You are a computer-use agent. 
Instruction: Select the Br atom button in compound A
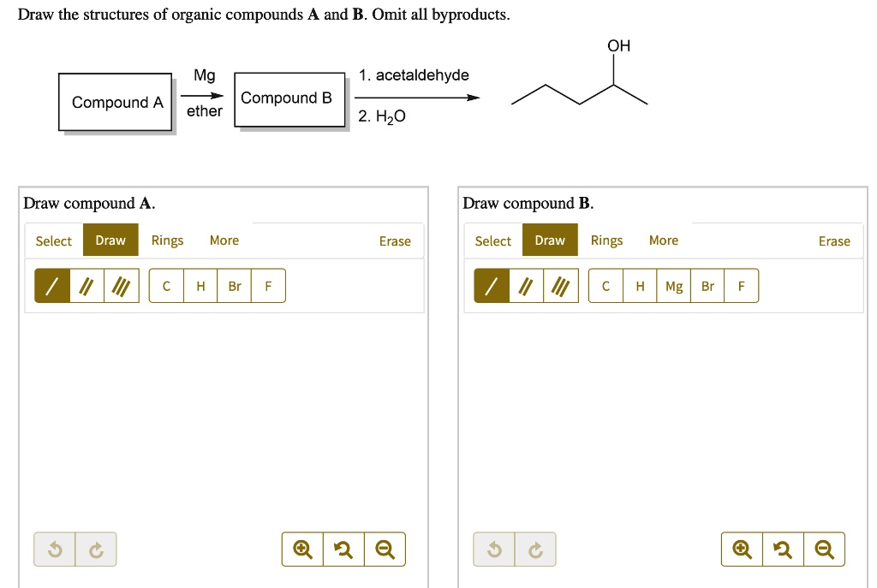[234, 286]
